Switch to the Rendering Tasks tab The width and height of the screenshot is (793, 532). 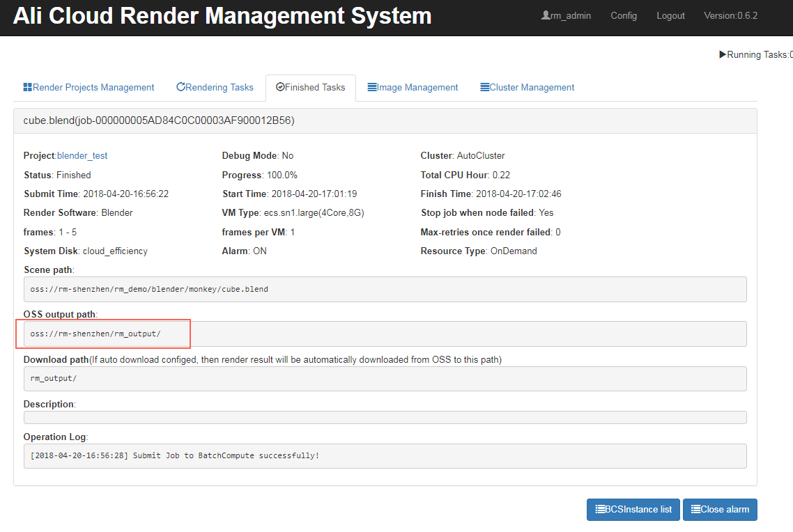pos(215,88)
